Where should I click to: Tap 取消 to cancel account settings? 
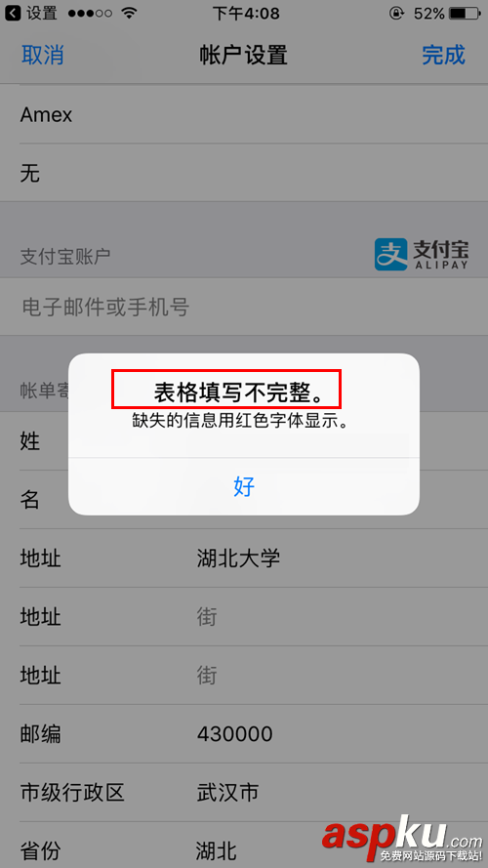43,56
